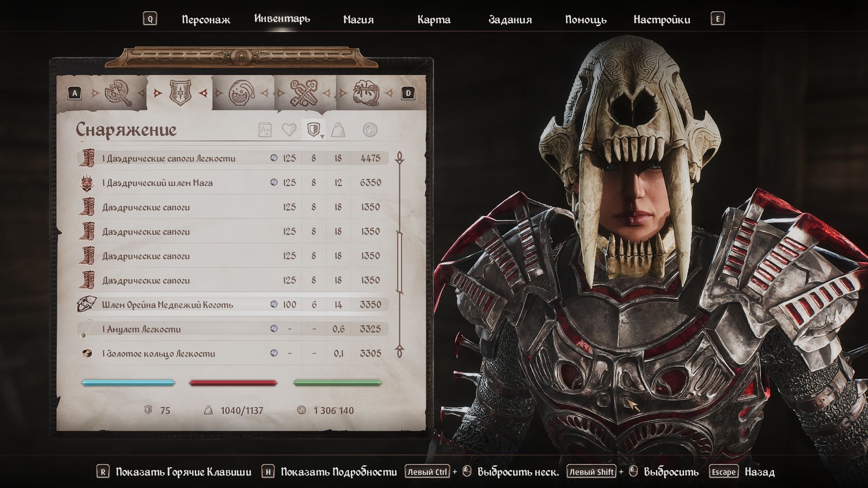
Task: Toggle equip Амулет Легкости item
Action: pos(233,329)
